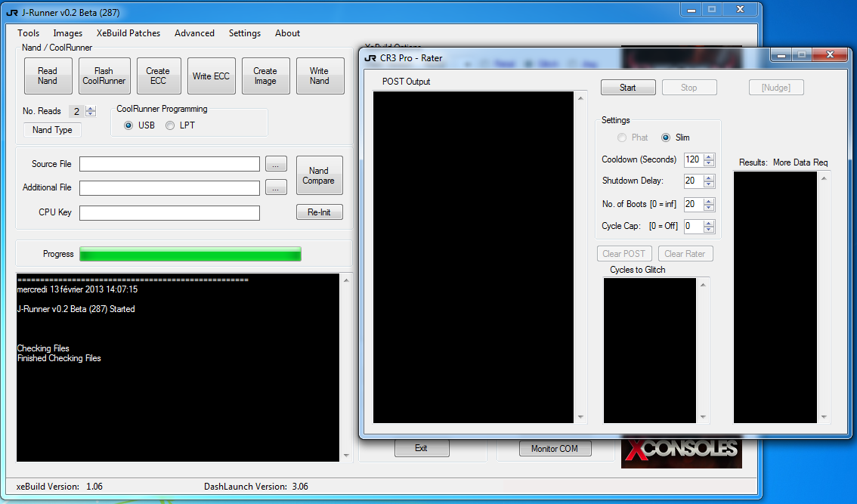The height and width of the screenshot is (504, 857).
Task: Focus the Source File input field
Action: (x=169, y=164)
